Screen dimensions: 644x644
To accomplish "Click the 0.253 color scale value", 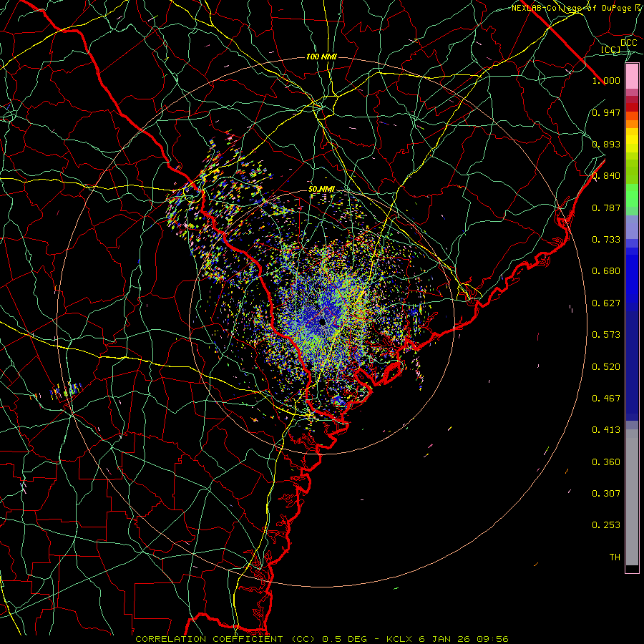I will (x=606, y=525).
